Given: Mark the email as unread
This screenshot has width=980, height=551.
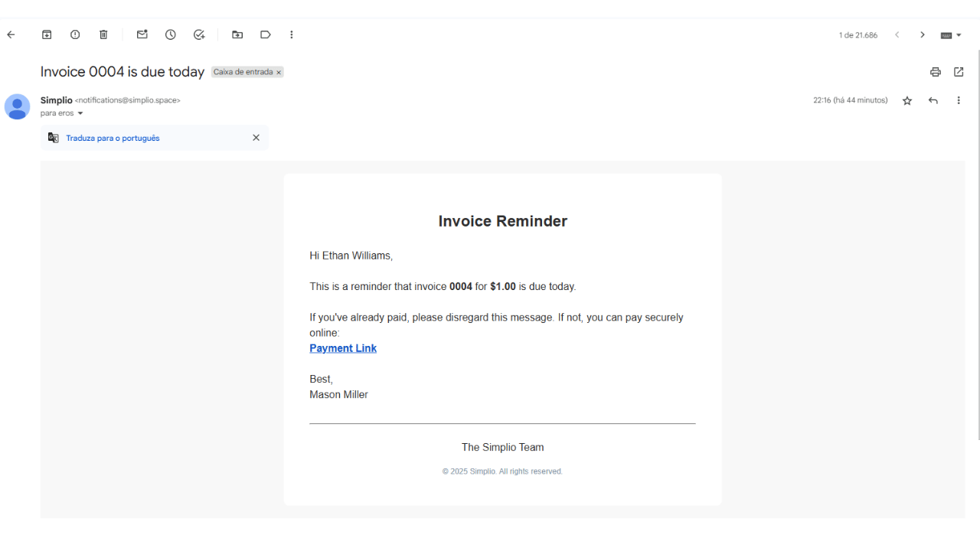Looking at the screenshot, I should click(142, 34).
